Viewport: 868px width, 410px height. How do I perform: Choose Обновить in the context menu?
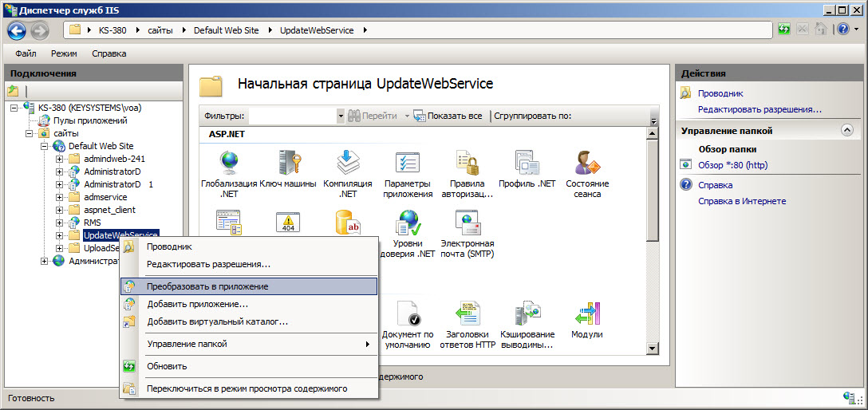tap(249, 366)
